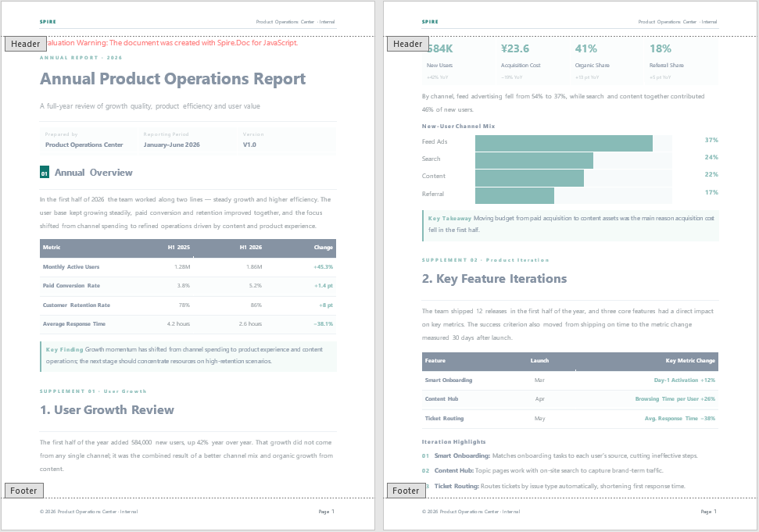The image size is (759, 532).
Task: Click the "Browsing Time per User +26%" cell
Action: pyautogui.click(x=675, y=398)
